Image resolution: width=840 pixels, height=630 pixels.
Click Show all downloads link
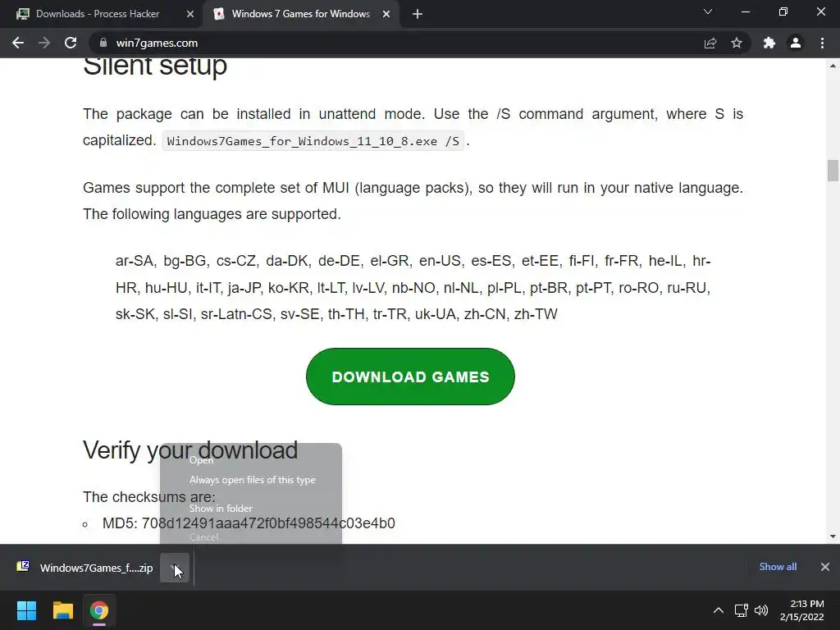click(x=778, y=567)
